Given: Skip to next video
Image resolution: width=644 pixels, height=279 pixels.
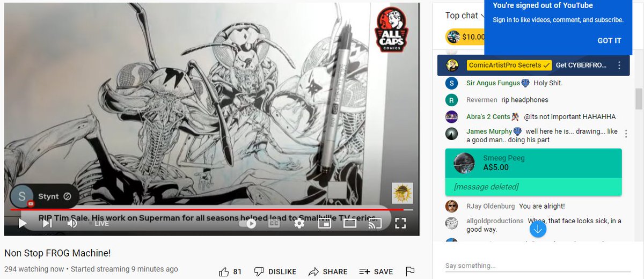Looking at the screenshot, I should tap(47, 223).
